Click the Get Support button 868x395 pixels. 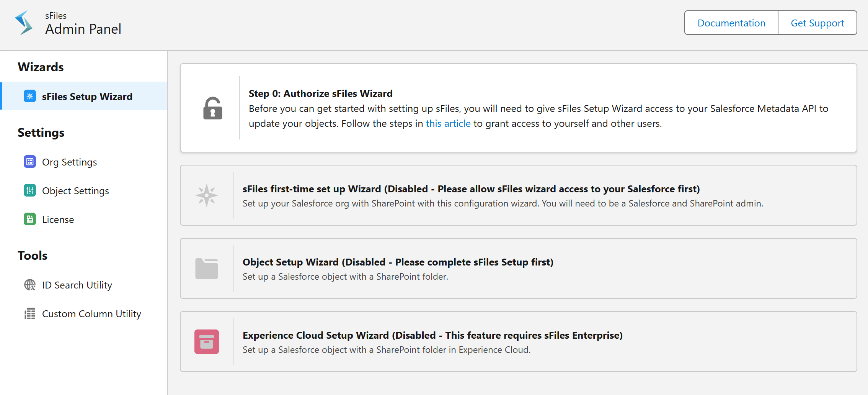pyautogui.click(x=817, y=23)
